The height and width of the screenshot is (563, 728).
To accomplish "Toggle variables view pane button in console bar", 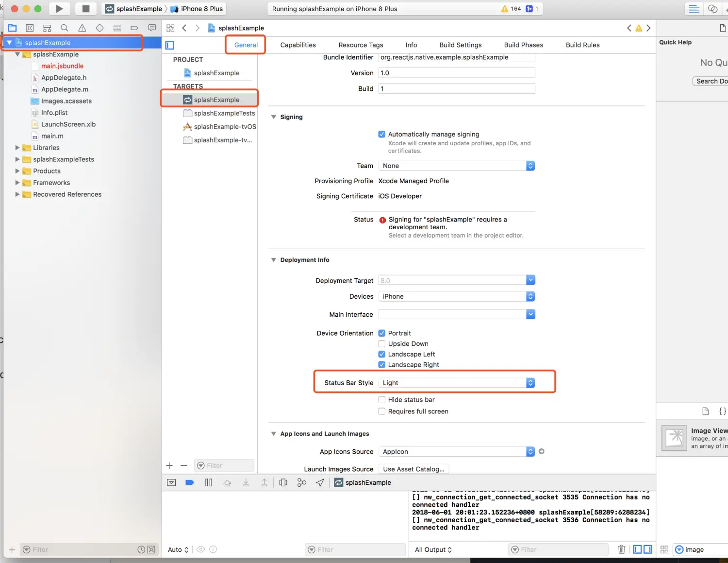I will click(637, 549).
